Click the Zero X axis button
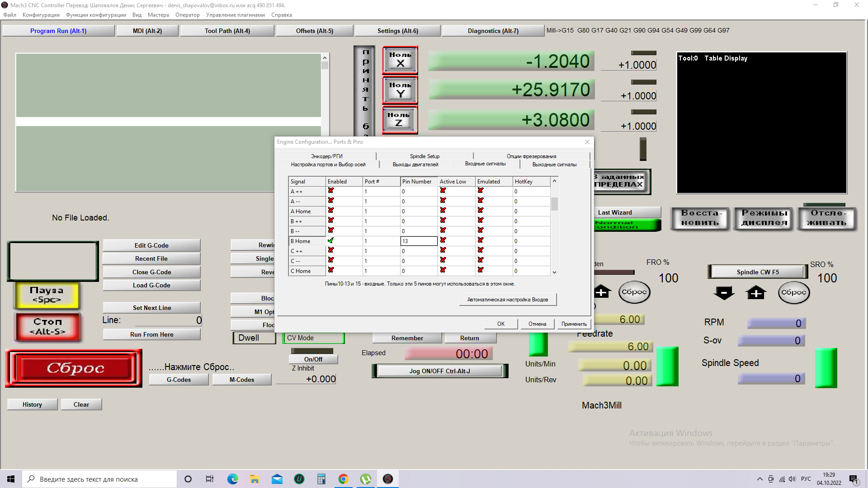Screen dimensions: 868x488 pos(400,60)
